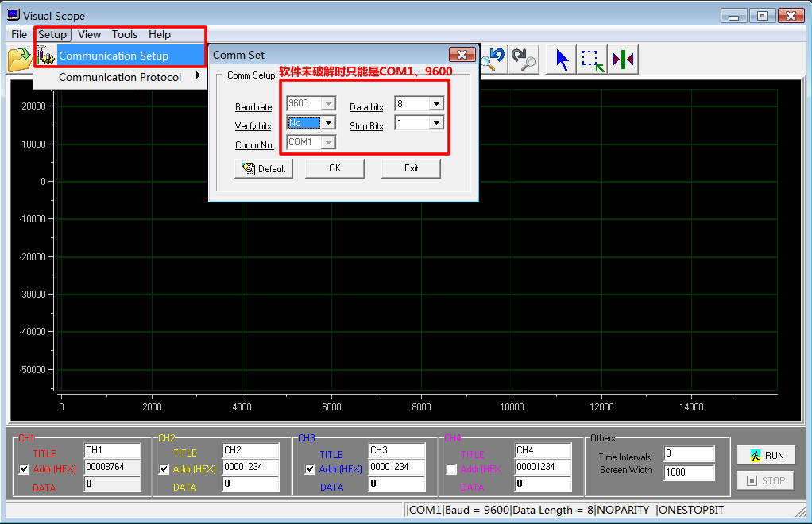Select the blue arrow pointer tool
Image resolution: width=812 pixels, height=524 pixels.
coord(563,60)
